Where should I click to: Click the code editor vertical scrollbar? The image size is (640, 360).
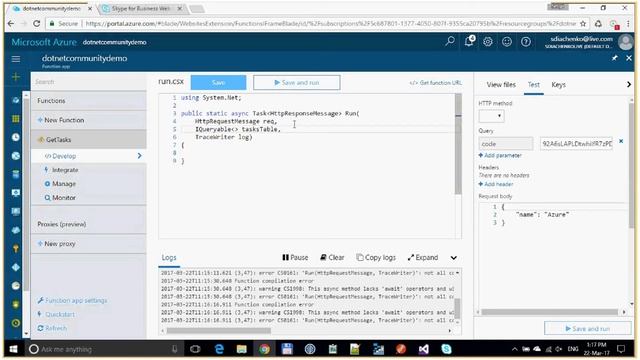click(x=458, y=144)
